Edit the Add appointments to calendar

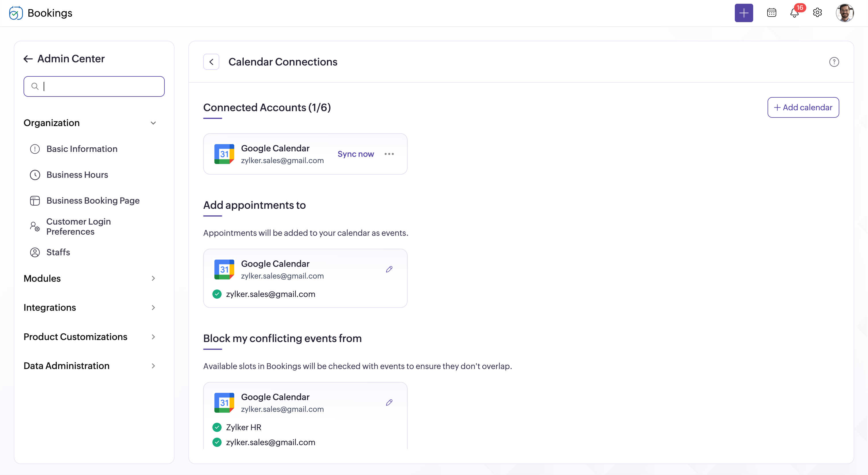pos(389,269)
